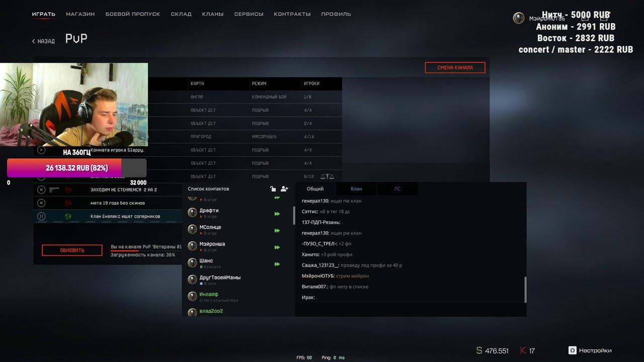The height and width of the screenshot is (362, 644).
Task: Click chat sender name генерал130 first message
Action: 316,201
